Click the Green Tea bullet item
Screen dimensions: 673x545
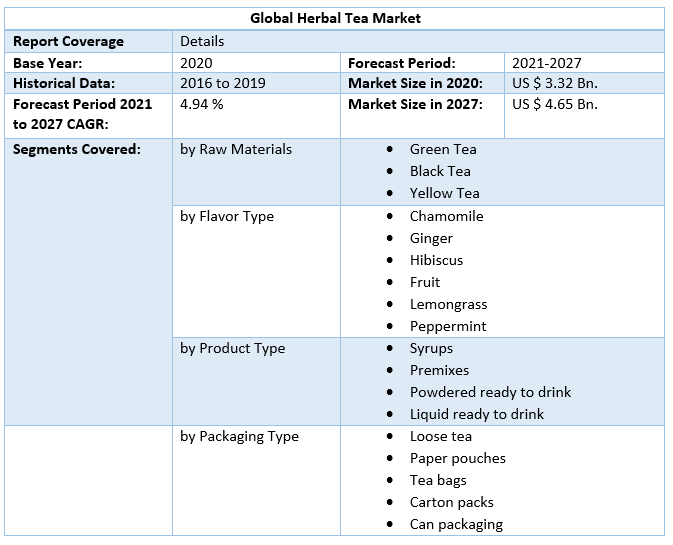443,149
